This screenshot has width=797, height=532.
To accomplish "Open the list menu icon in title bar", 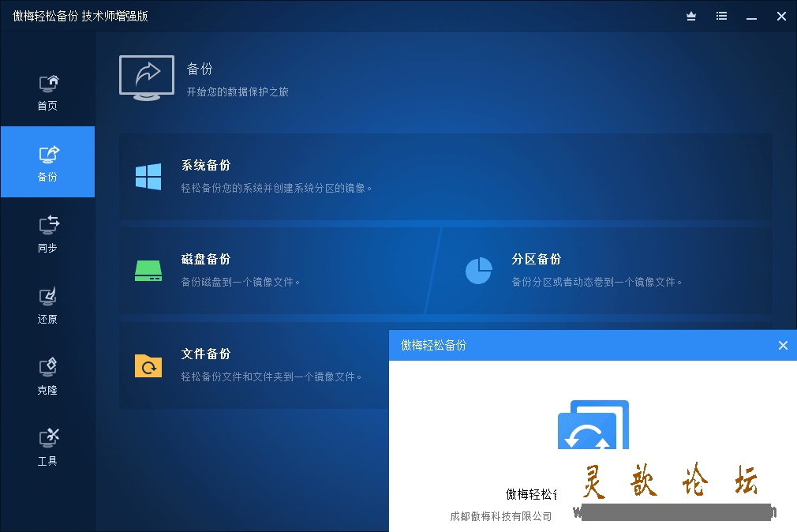I will point(721,17).
